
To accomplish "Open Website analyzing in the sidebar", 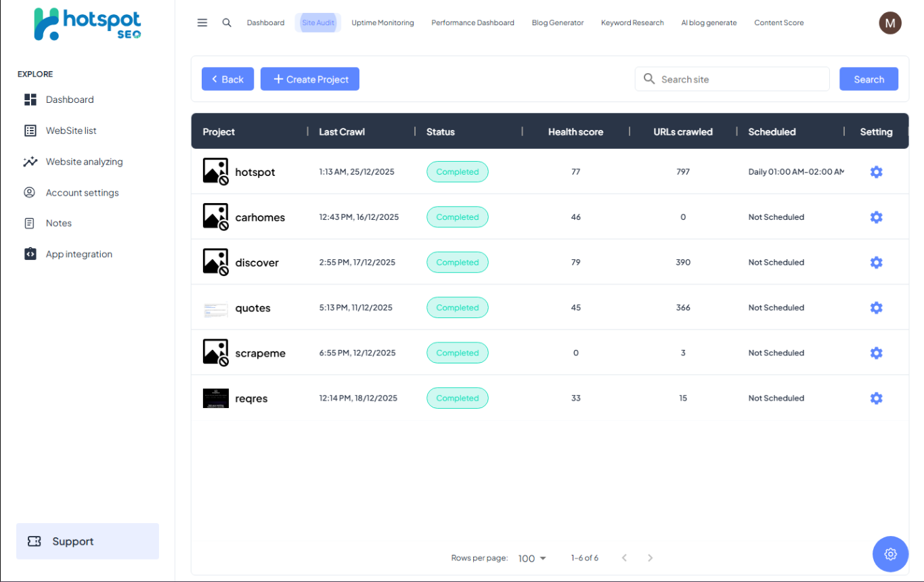I will coord(84,162).
